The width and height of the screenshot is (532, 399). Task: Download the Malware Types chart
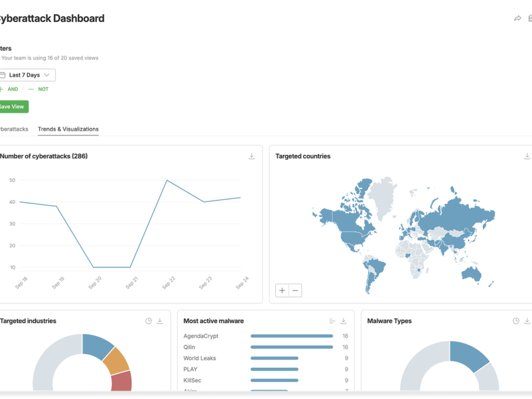tap(527, 321)
